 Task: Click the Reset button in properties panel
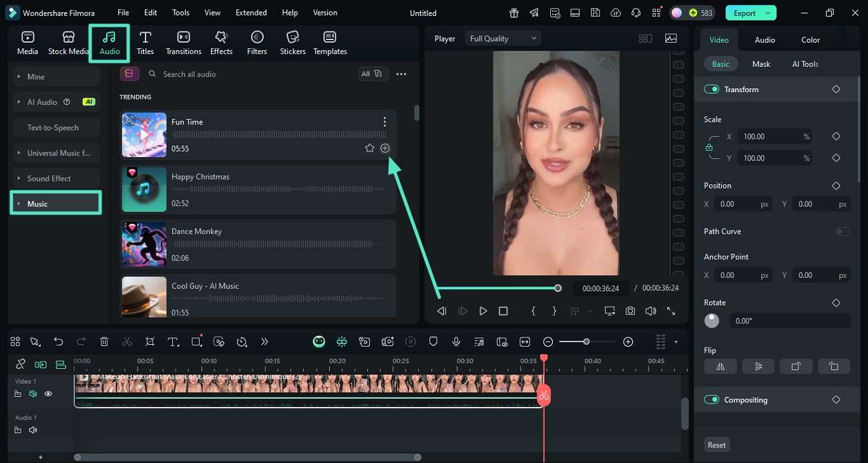717,445
